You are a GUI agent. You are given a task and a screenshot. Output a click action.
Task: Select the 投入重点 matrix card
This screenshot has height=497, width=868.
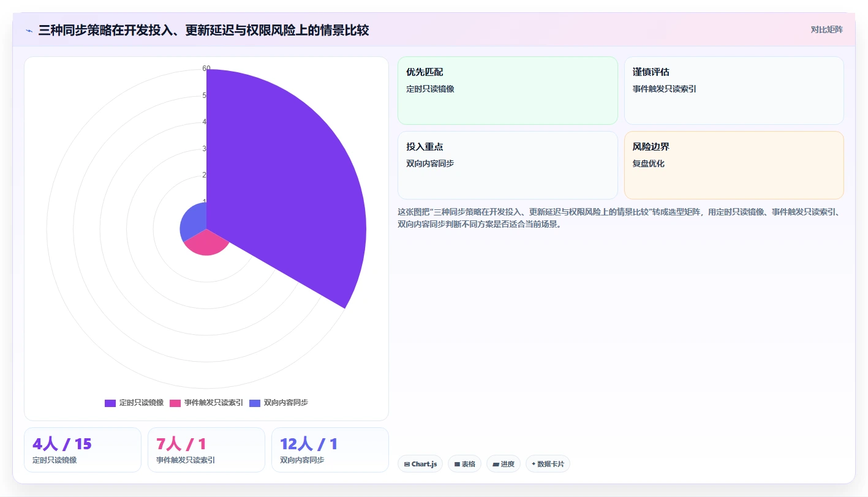(508, 165)
